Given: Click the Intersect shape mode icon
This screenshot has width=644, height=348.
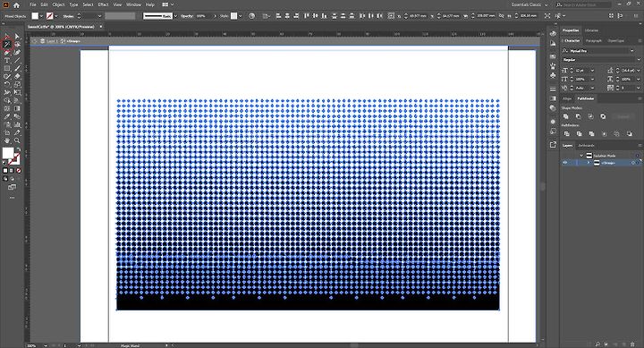Looking at the screenshot, I should click(590, 116).
